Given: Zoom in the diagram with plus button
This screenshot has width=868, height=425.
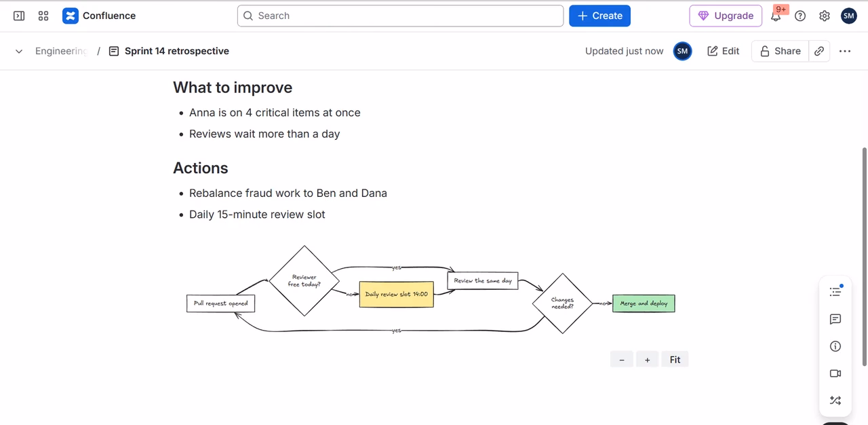Looking at the screenshot, I should click(648, 360).
